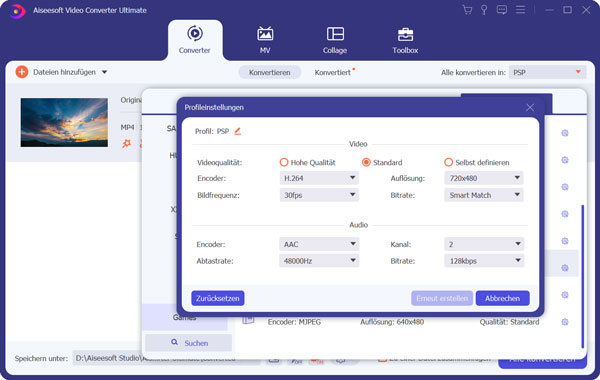Select the Hohe Qualität radio button

click(x=284, y=162)
